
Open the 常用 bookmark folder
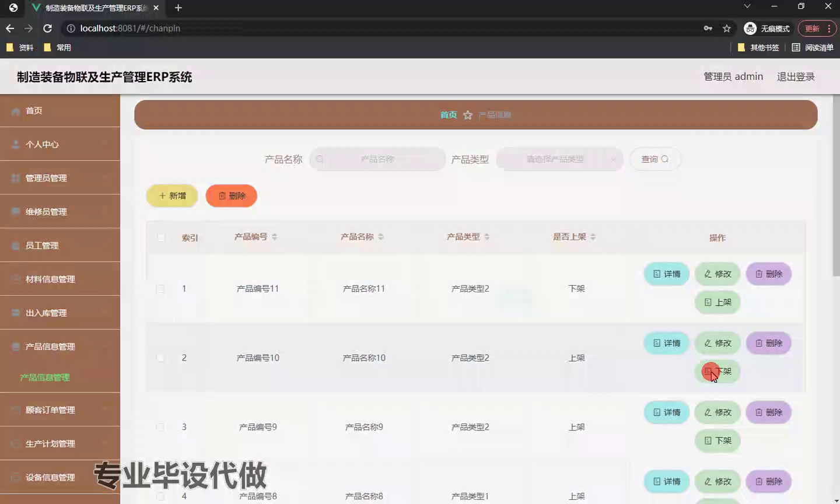[x=57, y=47]
